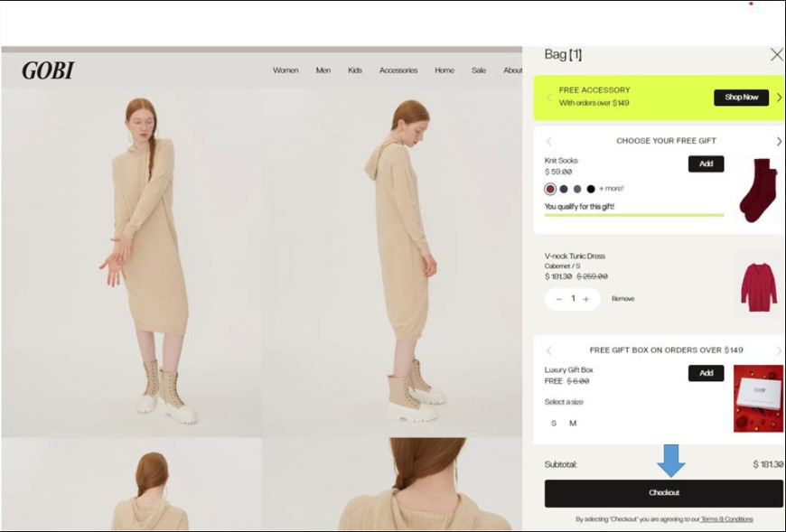Show next gift box option
Screen dimensions: 786x532
779,350
